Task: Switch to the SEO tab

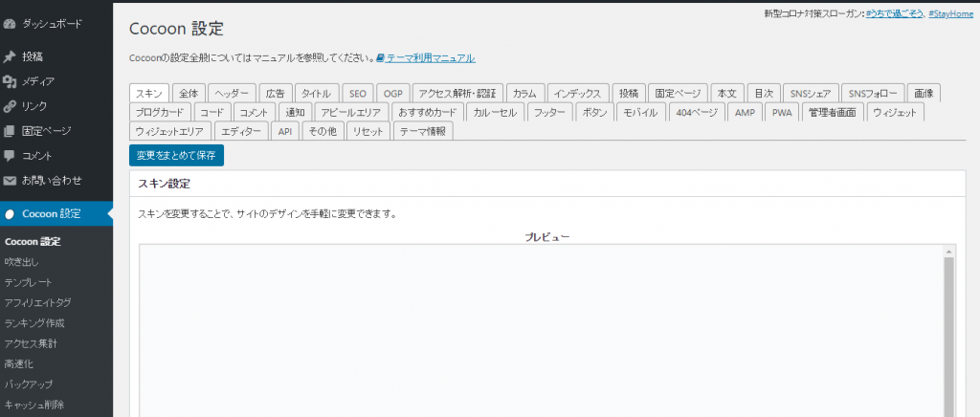Action: [x=358, y=94]
